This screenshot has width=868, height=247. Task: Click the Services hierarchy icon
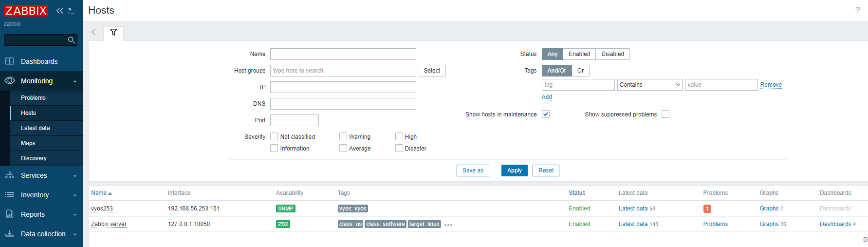click(10, 175)
